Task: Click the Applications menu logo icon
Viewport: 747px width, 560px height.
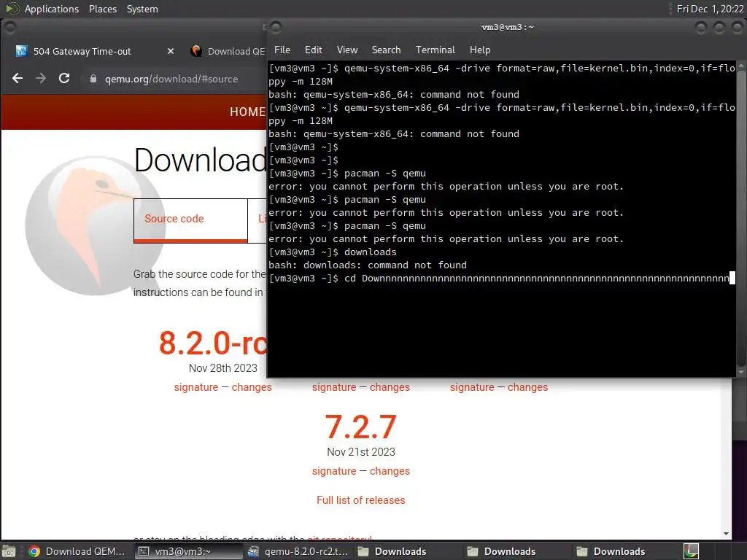Action: 12,9
